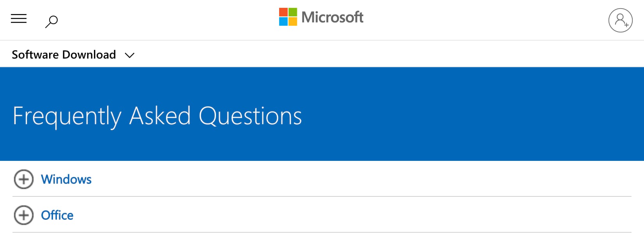Toggle open the Windows questions list

tap(66, 180)
